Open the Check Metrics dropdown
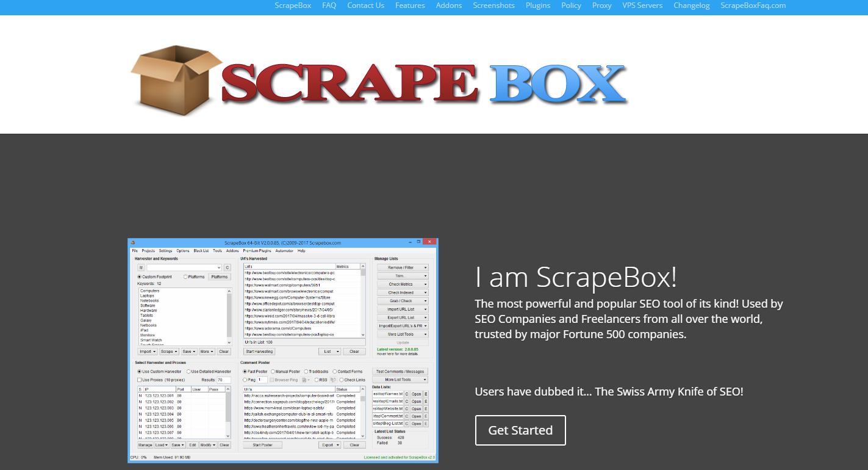Screen dimensions: 868x470 pos(403,284)
